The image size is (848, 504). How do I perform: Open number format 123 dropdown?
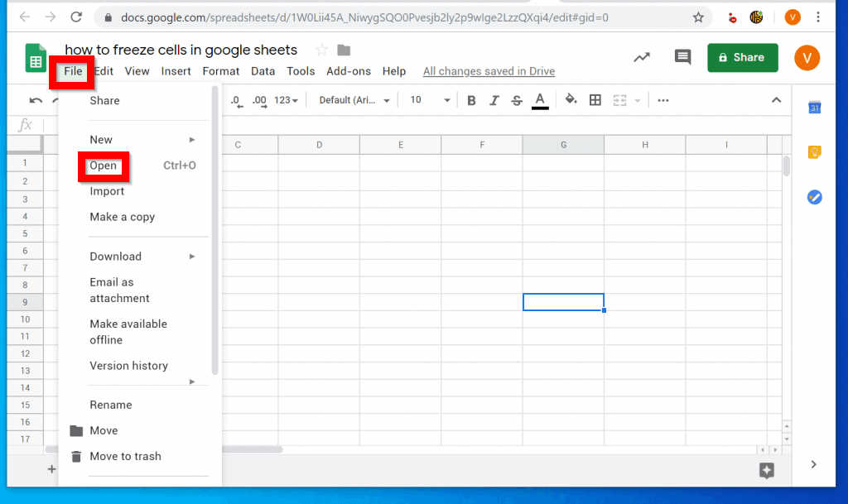pos(286,100)
